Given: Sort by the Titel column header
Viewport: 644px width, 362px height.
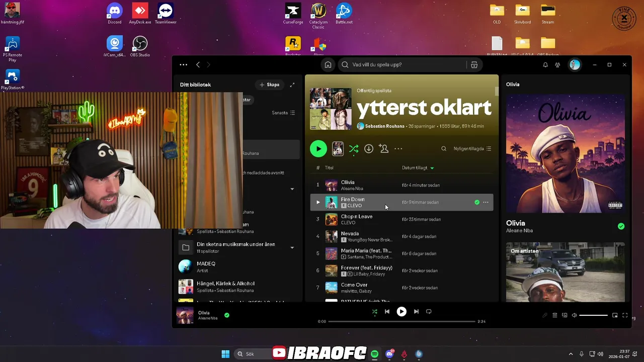Looking at the screenshot, I should (329, 167).
